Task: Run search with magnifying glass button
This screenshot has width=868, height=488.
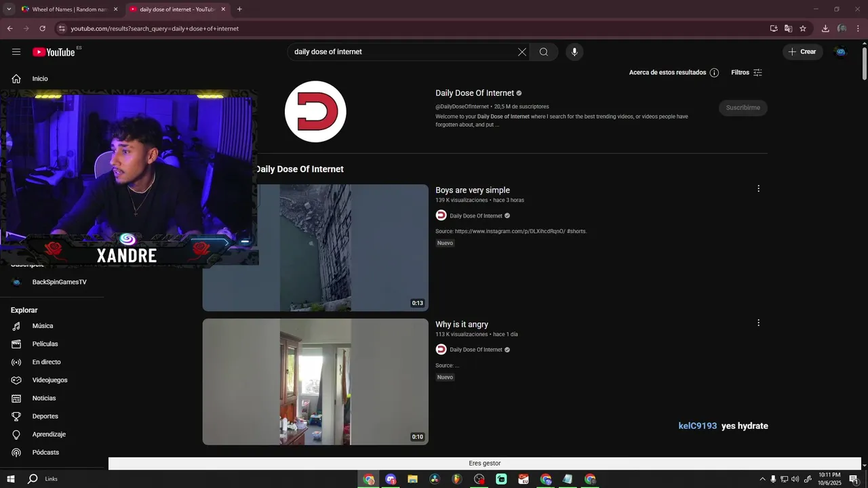Action: coord(544,52)
